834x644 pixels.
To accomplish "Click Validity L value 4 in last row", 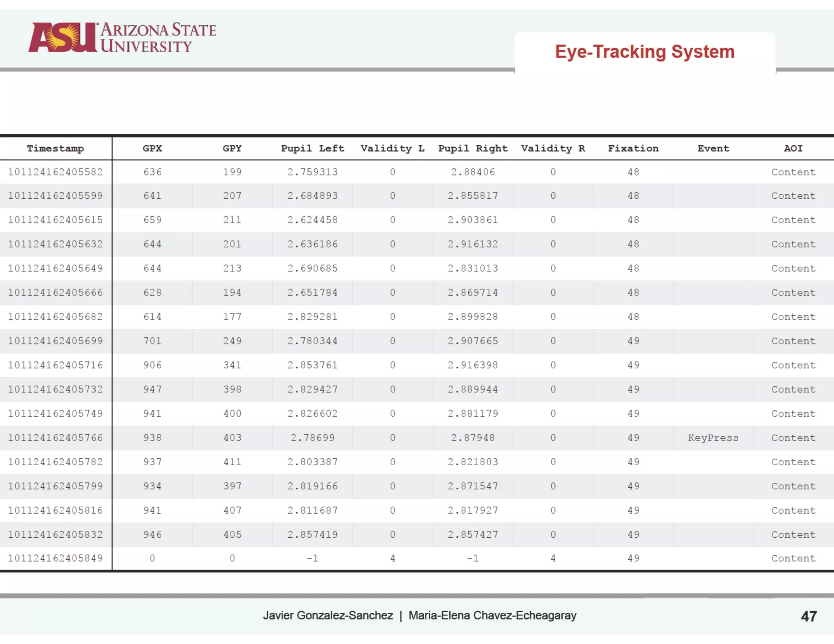I will click(393, 558).
